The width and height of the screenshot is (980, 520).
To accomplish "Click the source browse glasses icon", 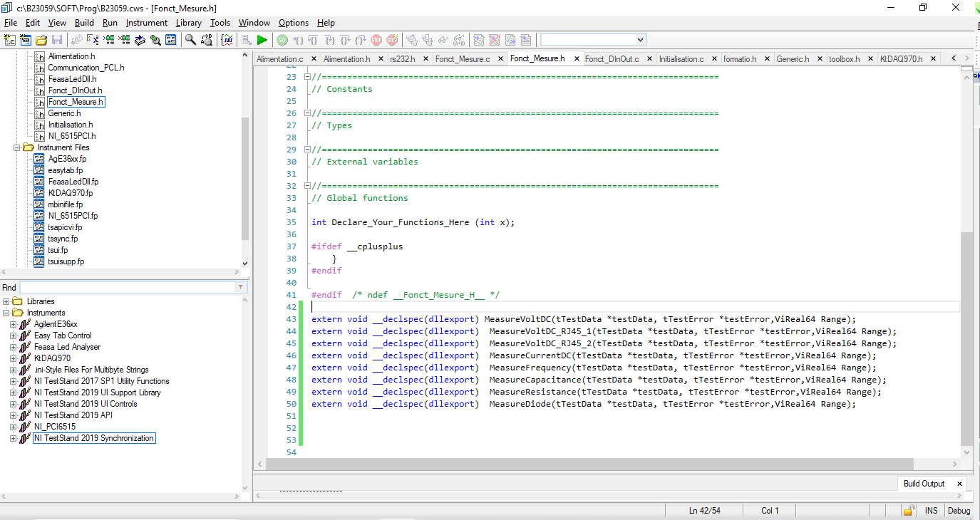I will pyautogui.click(x=155, y=39).
